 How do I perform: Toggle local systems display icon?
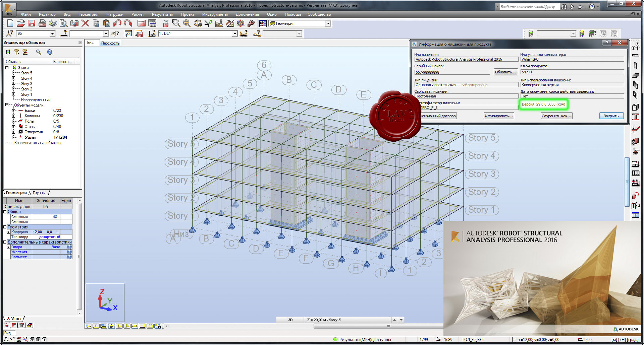click(127, 326)
